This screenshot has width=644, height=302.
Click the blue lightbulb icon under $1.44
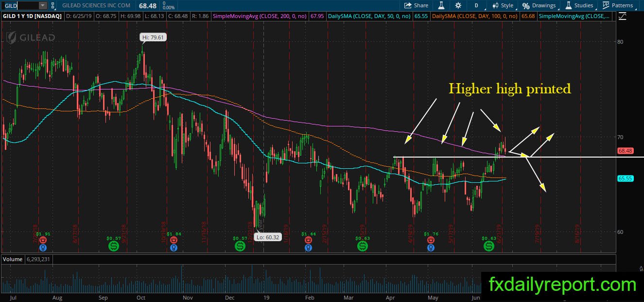click(308, 248)
